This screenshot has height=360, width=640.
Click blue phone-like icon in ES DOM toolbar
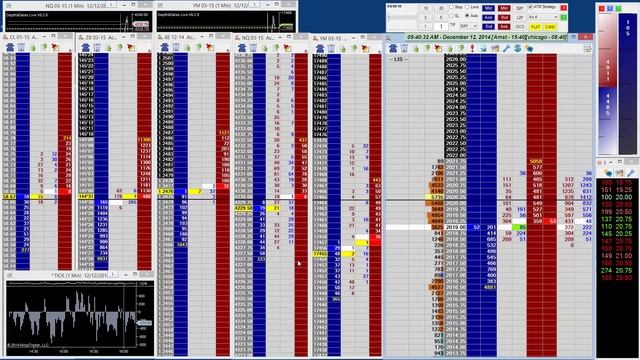393,49
